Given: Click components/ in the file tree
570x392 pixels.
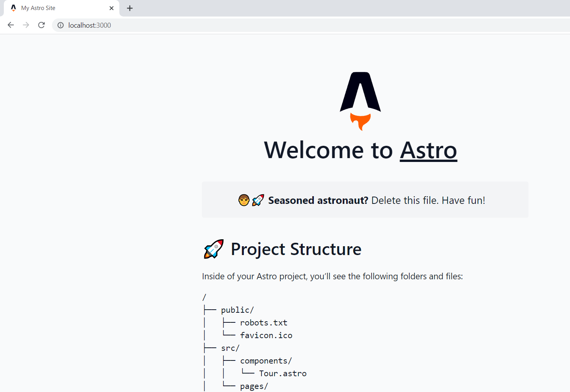Looking at the screenshot, I should pyautogui.click(x=266, y=361).
